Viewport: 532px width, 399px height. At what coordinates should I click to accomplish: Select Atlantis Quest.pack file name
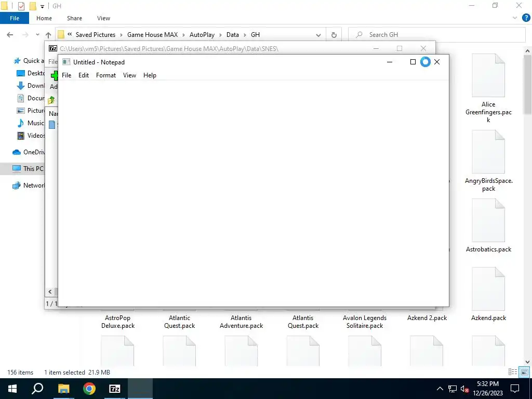303,322
